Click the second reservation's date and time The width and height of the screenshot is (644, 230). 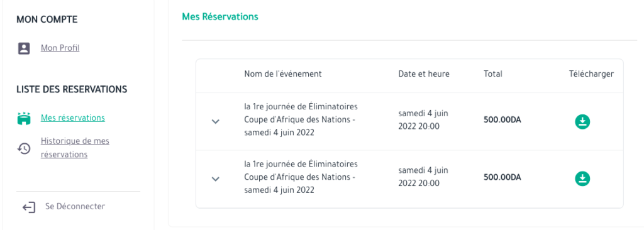pyautogui.click(x=423, y=177)
